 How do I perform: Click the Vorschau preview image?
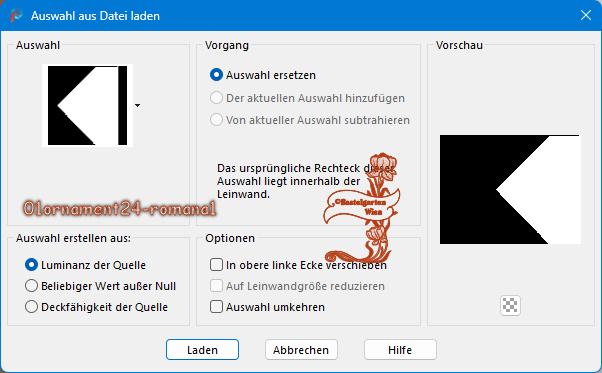[510, 189]
